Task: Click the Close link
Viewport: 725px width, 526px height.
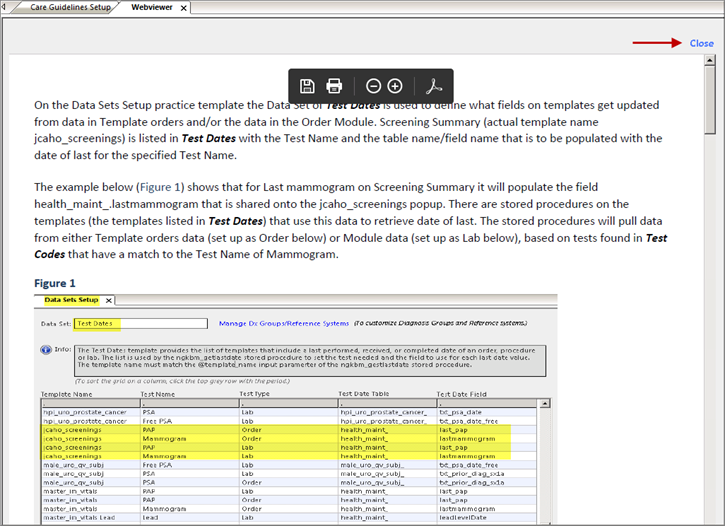Action: (701, 43)
